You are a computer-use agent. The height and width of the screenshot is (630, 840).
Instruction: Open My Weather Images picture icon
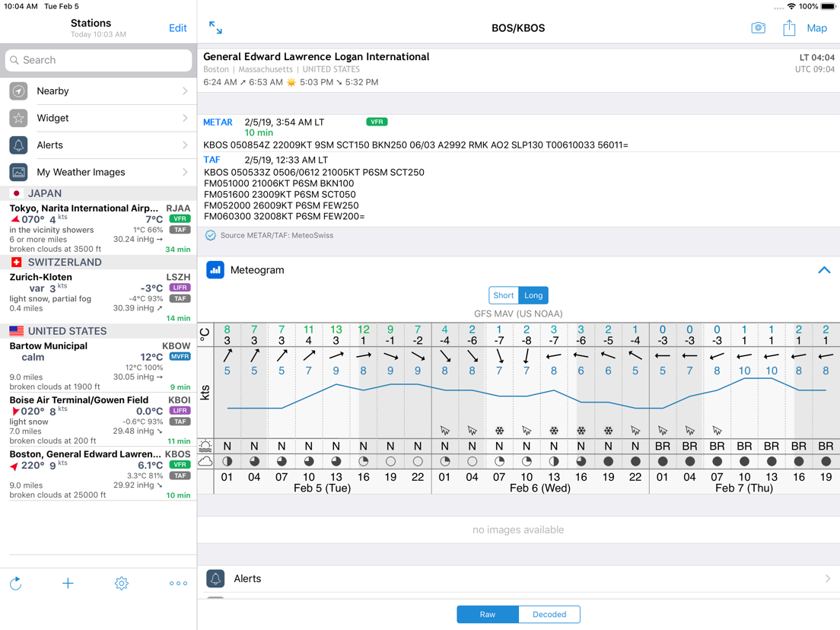(x=19, y=172)
